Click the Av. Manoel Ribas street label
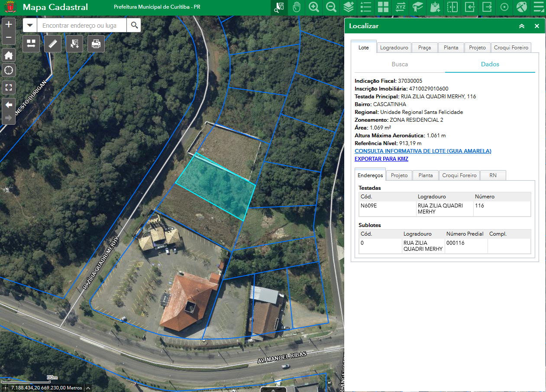 (282, 357)
